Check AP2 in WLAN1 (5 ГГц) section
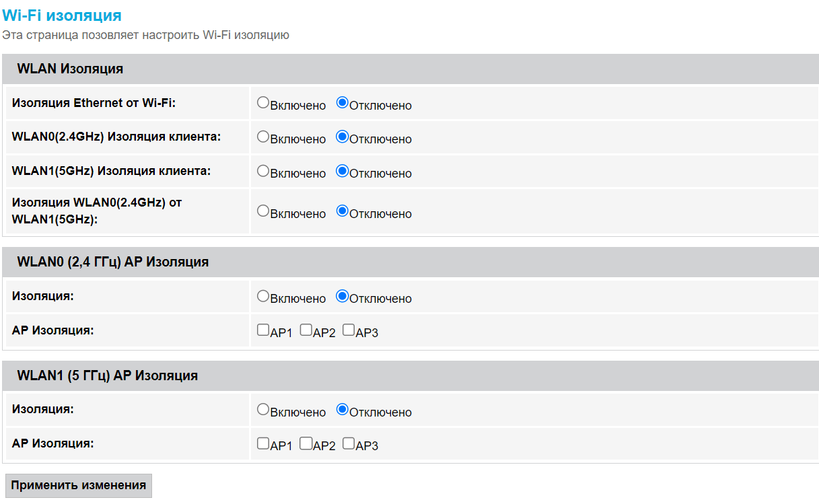 [306, 443]
